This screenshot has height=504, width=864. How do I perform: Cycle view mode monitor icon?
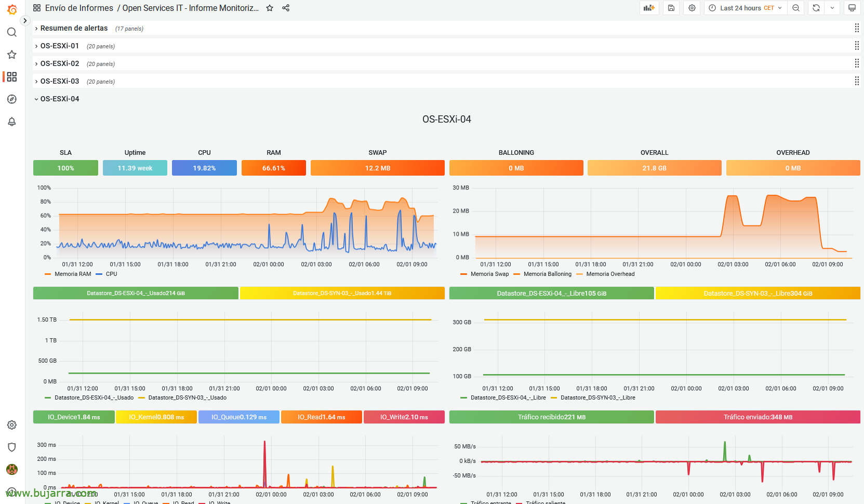tap(852, 8)
